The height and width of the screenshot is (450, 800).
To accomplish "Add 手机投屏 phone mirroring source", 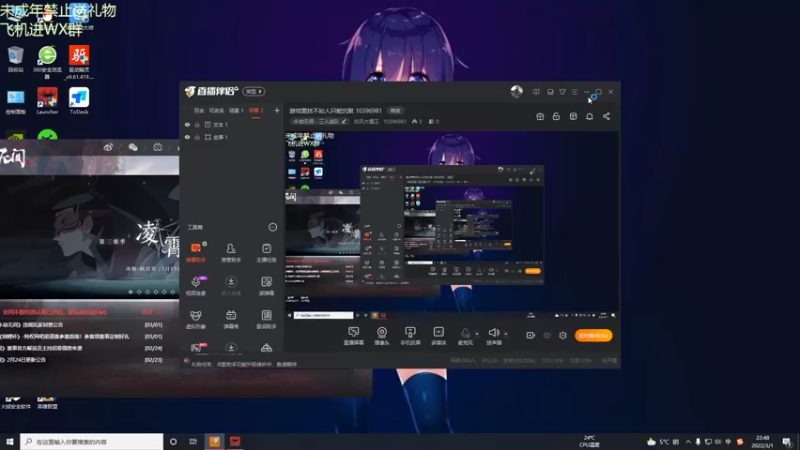I will click(410, 336).
